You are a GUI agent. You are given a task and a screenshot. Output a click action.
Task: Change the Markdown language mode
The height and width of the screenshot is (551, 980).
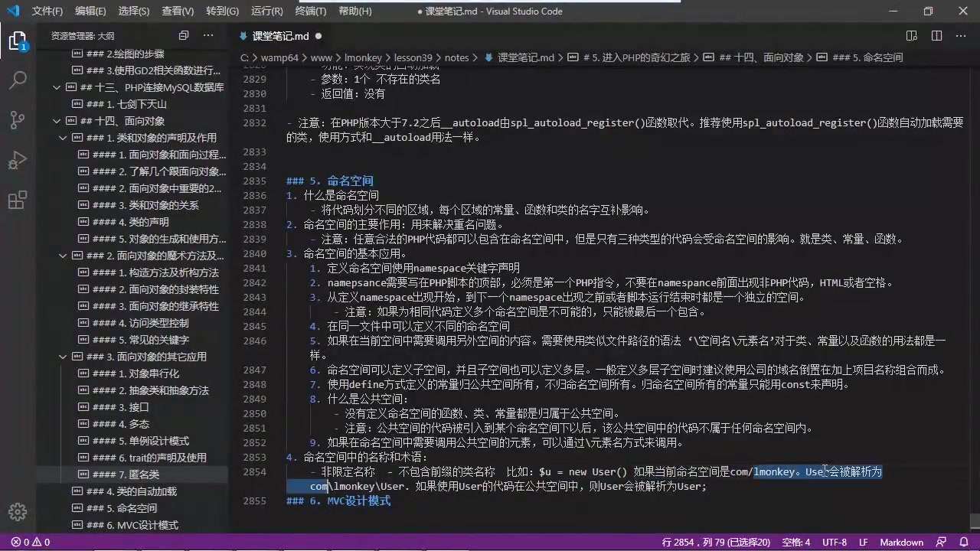tap(902, 542)
